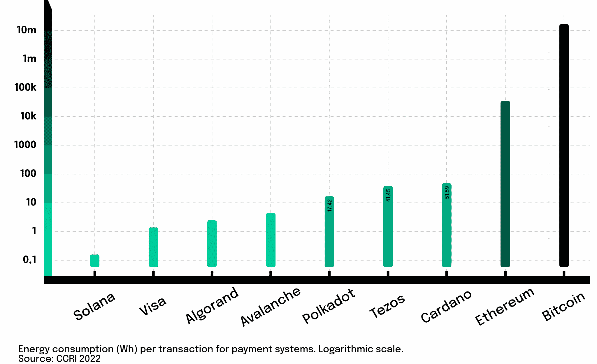This screenshot has width=597, height=364.
Task: Click the Tezos bar
Action: point(388,226)
